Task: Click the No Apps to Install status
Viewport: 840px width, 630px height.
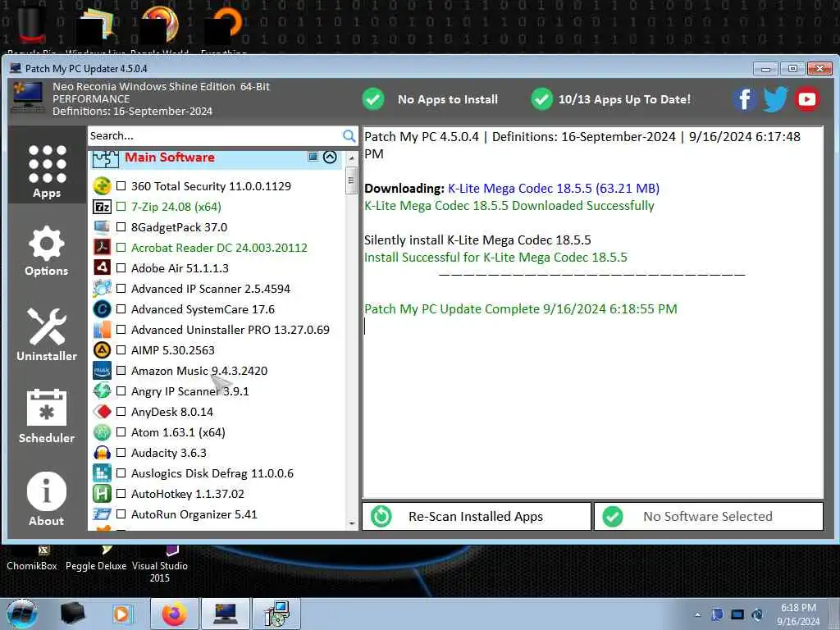Action: pos(430,99)
